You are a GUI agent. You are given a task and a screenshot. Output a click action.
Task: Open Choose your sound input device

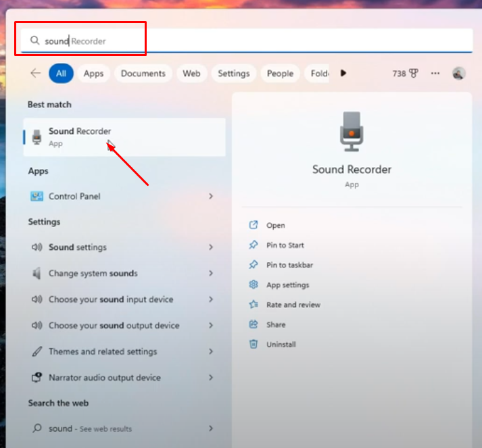pos(124,299)
